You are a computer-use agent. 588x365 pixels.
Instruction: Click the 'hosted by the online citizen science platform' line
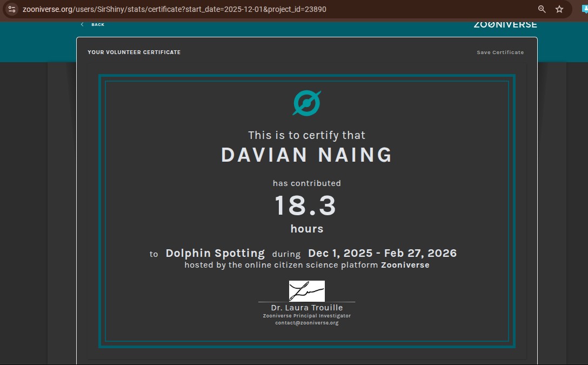(x=307, y=265)
